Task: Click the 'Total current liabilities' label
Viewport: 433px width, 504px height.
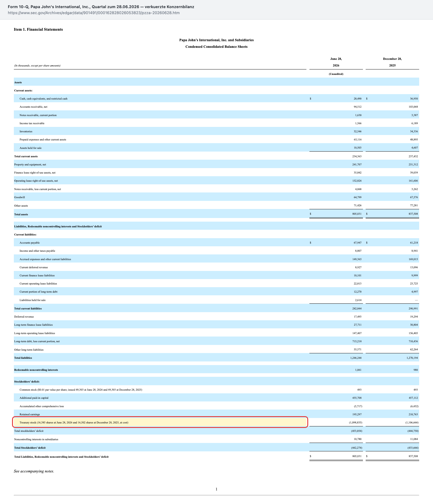Action: (x=28, y=309)
